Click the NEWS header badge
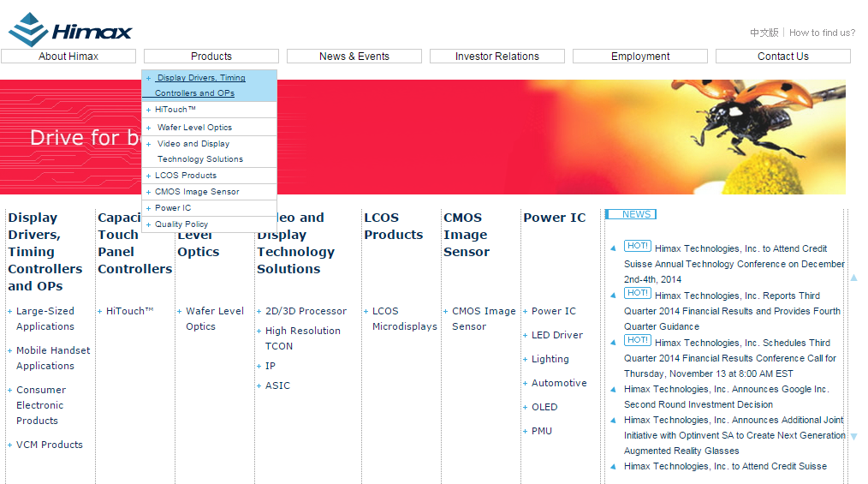 coord(631,214)
